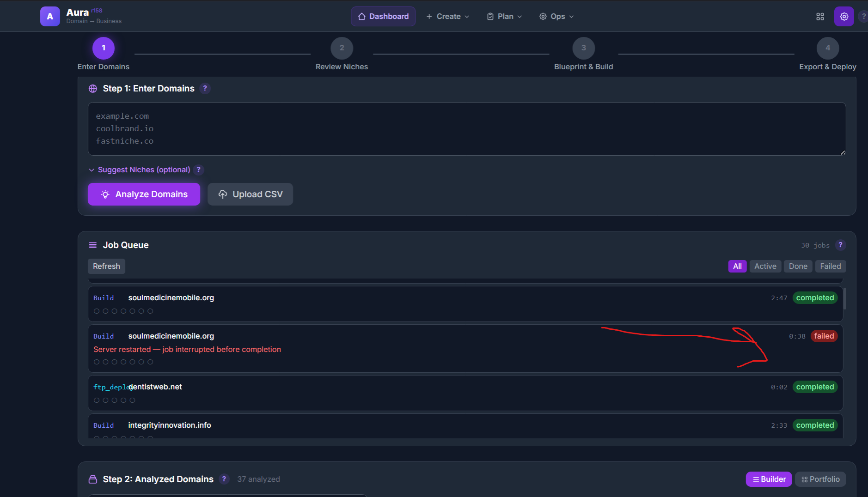This screenshot has height=497, width=868.
Task: Click step 2 Review Niches circle
Action: tap(342, 48)
